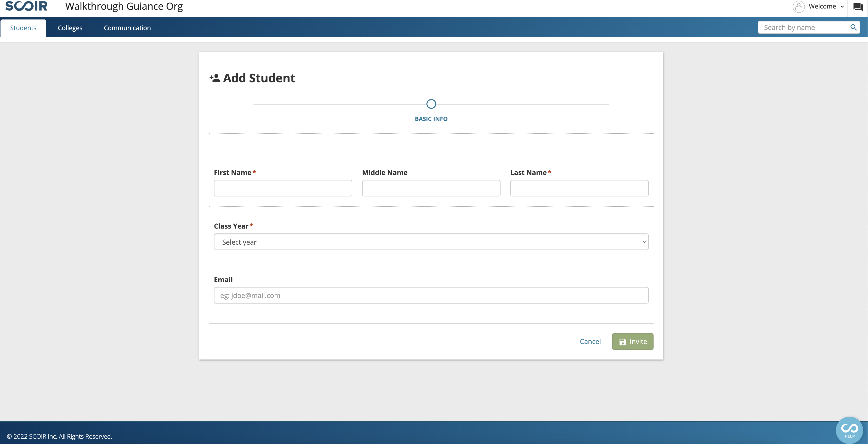Open the messages chat icon
The width and height of the screenshot is (868, 444).
(858, 6)
